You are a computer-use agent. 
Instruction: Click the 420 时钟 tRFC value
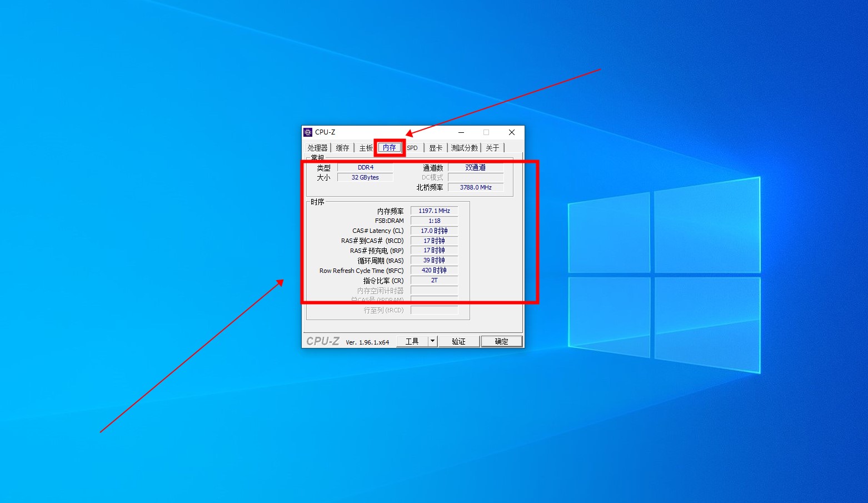[434, 270]
